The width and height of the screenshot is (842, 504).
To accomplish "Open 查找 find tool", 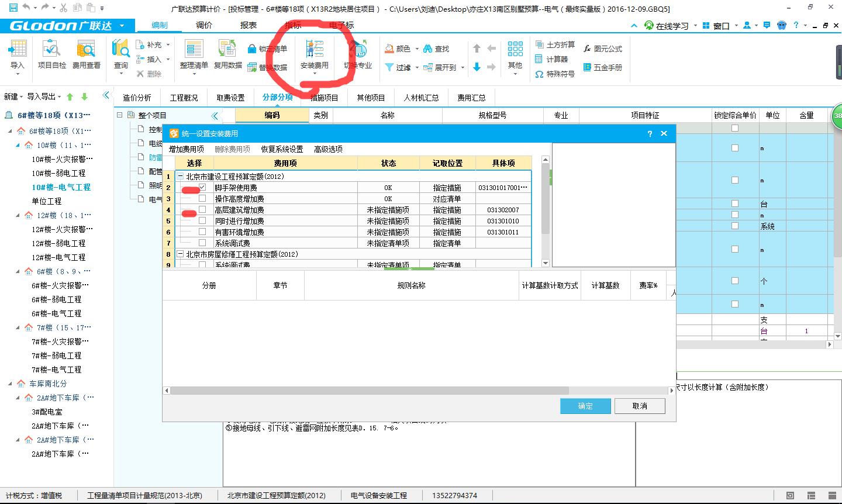I will (436, 49).
